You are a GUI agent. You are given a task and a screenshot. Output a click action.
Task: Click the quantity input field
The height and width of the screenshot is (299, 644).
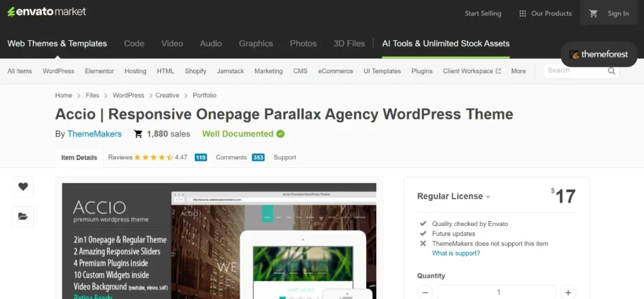(497, 293)
